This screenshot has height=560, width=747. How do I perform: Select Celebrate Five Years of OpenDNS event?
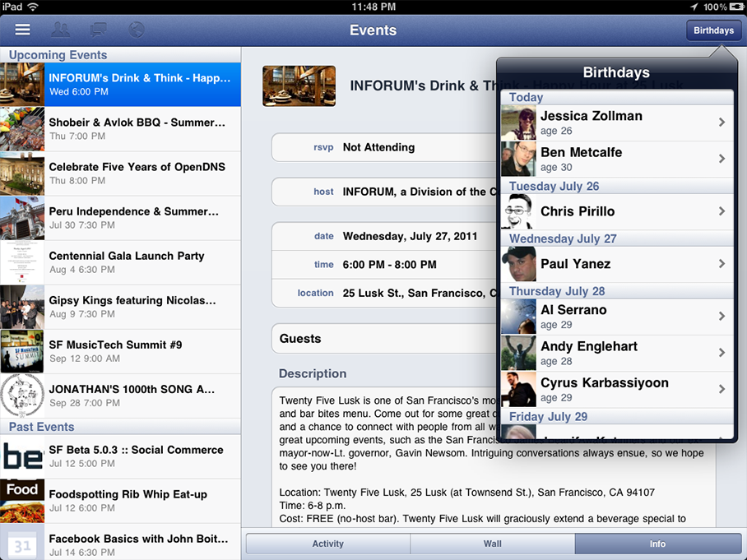120,174
